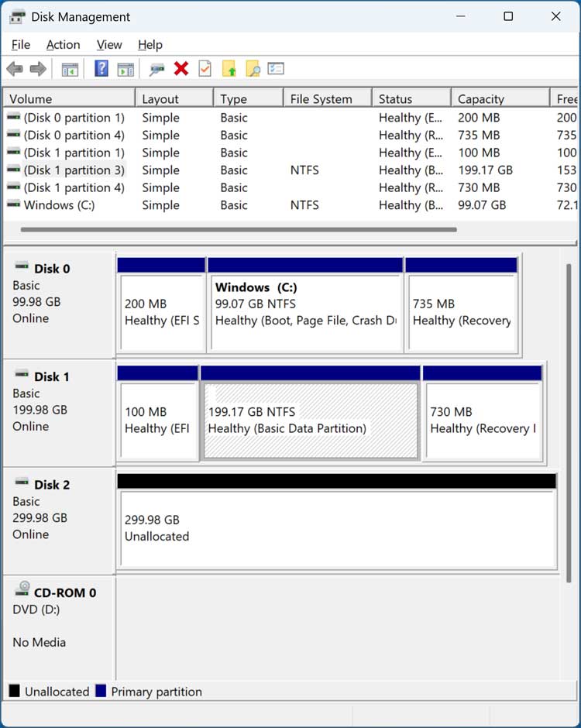Sort by the Capacity column header
This screenshot has height=728, width=581.
click(x=500, y=99)
